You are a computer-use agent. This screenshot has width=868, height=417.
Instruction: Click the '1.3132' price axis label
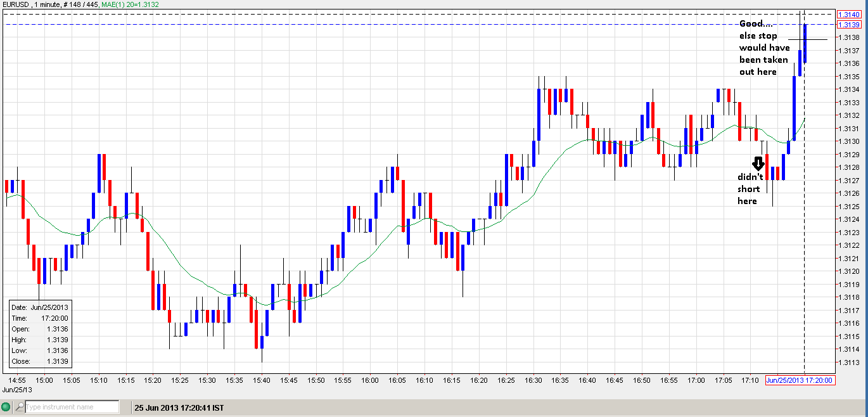[850, 115]
